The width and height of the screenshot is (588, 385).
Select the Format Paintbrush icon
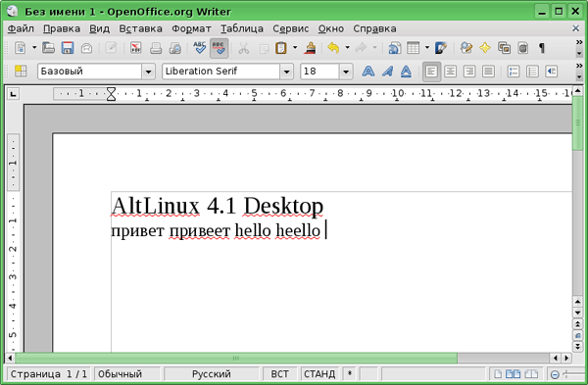pyautogui.click(x=310, y=48)
